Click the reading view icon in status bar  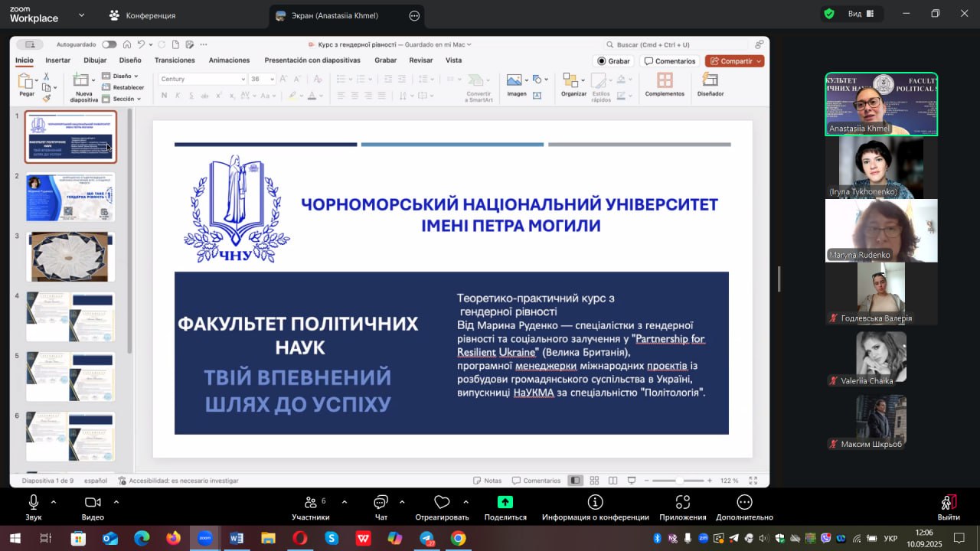[612, 481]
